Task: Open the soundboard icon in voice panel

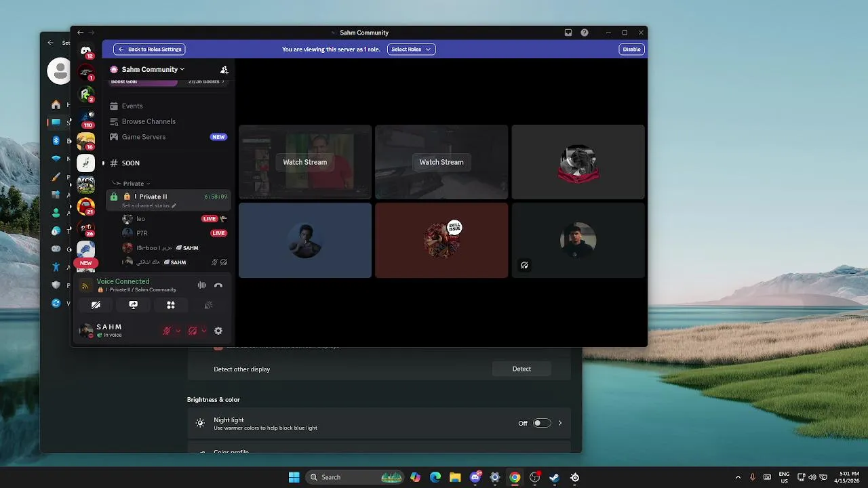Action: (x=208, y=305)
